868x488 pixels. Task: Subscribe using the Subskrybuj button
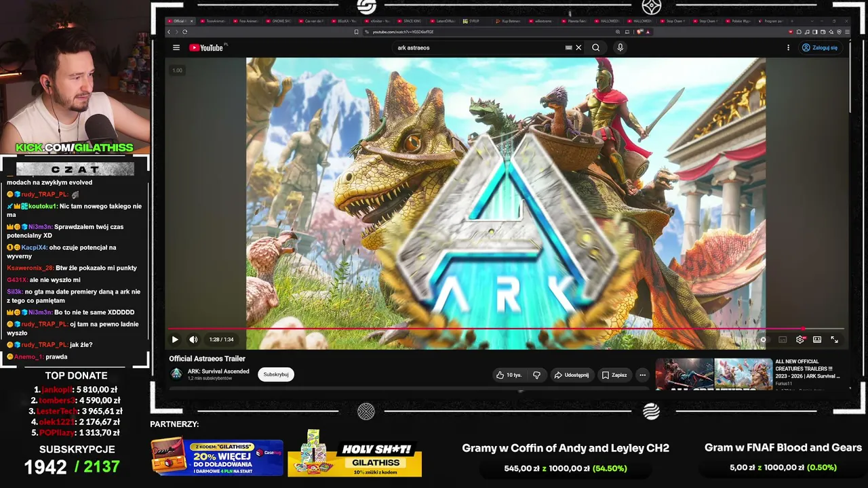pos(276,374)
